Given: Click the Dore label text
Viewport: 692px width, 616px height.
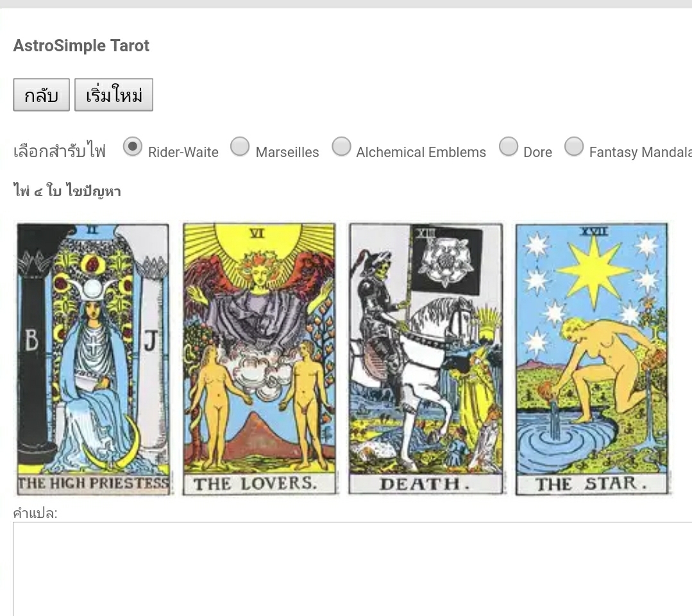Looking at the screenshot, I should (537, 152).
